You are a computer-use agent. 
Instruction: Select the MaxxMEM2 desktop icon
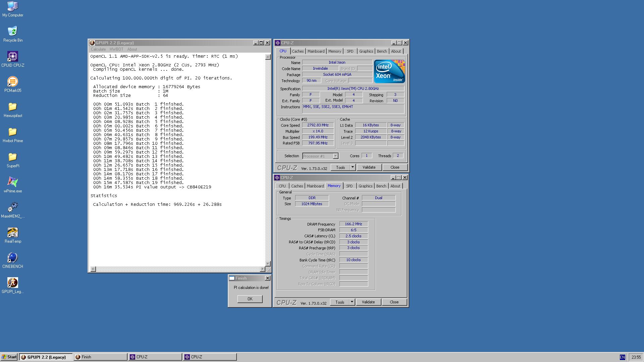coord(13,210)
